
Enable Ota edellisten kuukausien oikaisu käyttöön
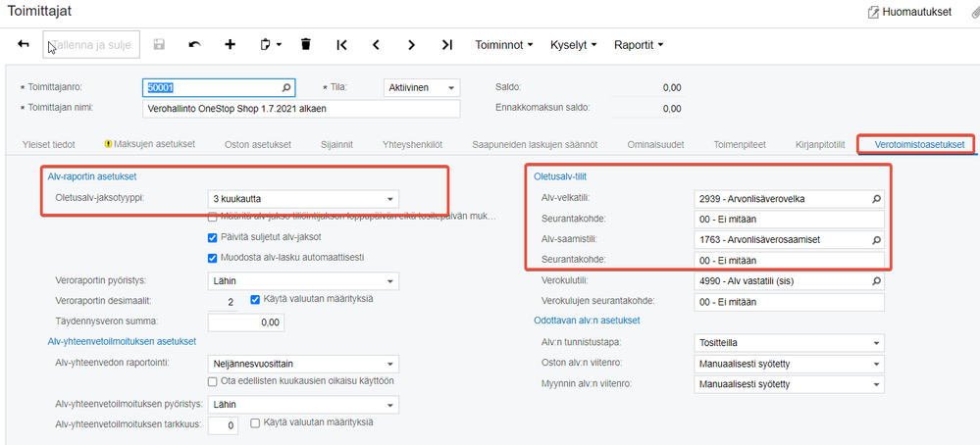pyautogui.click(x=212, y=381)
